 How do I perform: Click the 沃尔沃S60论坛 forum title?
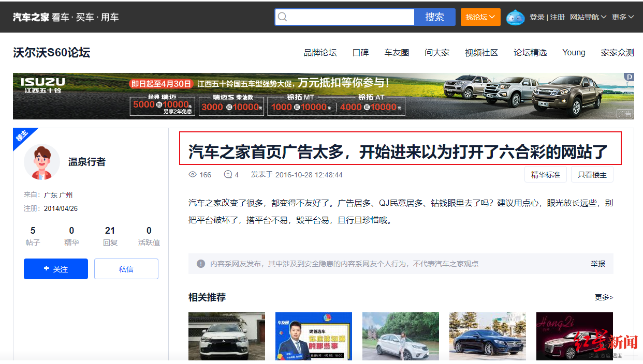(52, 52)
